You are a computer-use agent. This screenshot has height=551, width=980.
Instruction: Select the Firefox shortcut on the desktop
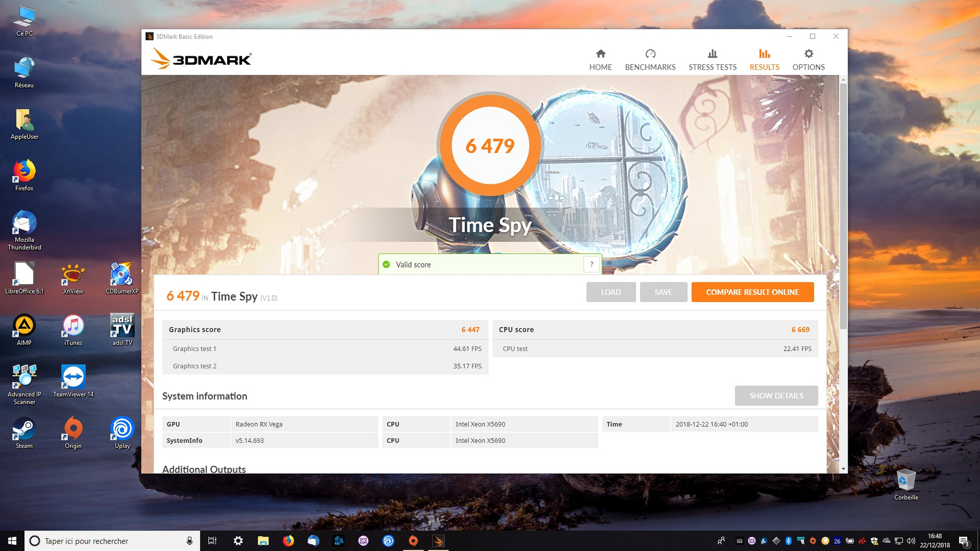point(24,176)
